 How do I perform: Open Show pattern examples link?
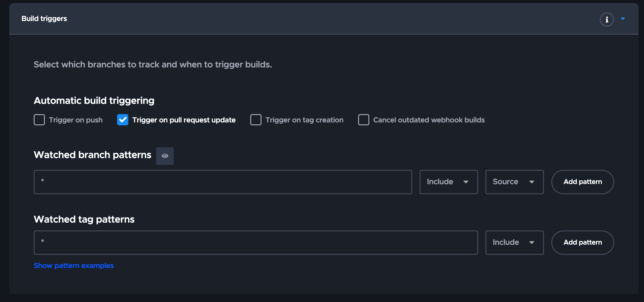[74, 265]
